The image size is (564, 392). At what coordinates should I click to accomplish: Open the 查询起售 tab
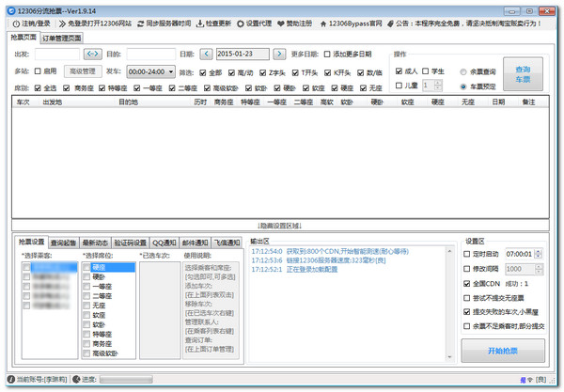pyautogui.click(x=63, y=243)
